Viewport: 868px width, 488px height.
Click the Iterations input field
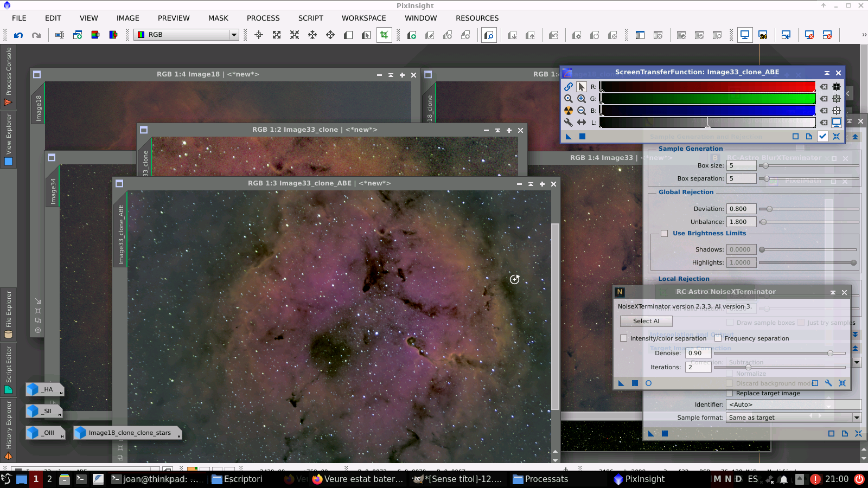[698, 367]
